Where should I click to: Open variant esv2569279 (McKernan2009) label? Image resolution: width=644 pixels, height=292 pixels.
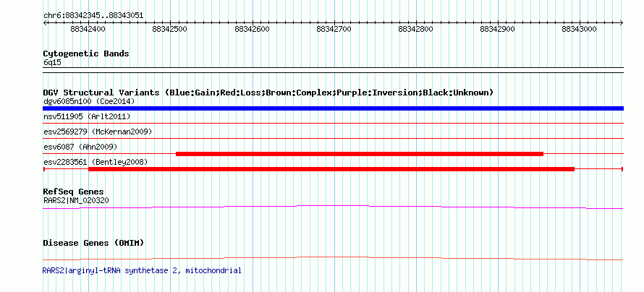98,132
